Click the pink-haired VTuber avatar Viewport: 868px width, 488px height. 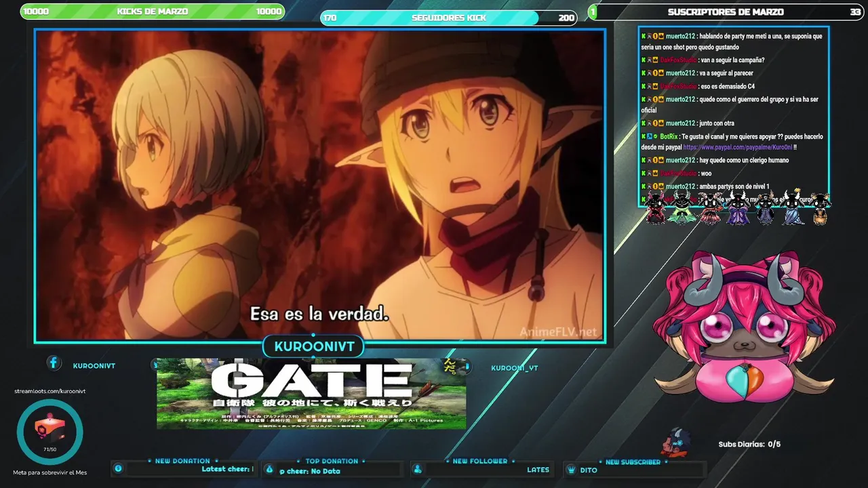[x=744, y=328]
